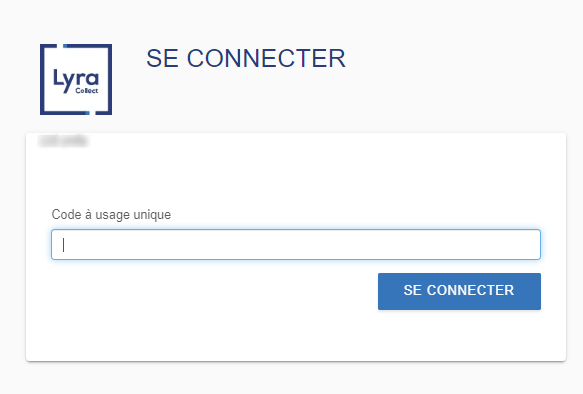Click the word 'CONNECTER' in the page title
This screenshot has height=394, width=583.
point(266,58)
